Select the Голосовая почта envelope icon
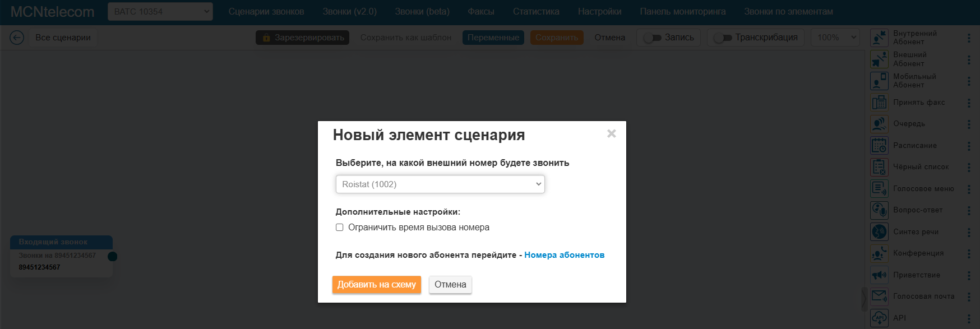980x329 pixels. click(x=879, y=296)
